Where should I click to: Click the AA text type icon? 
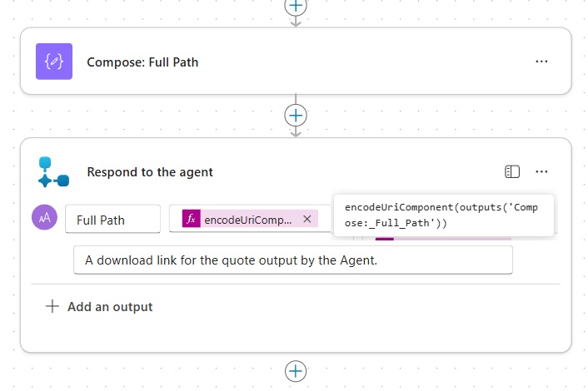coord(44,218)
